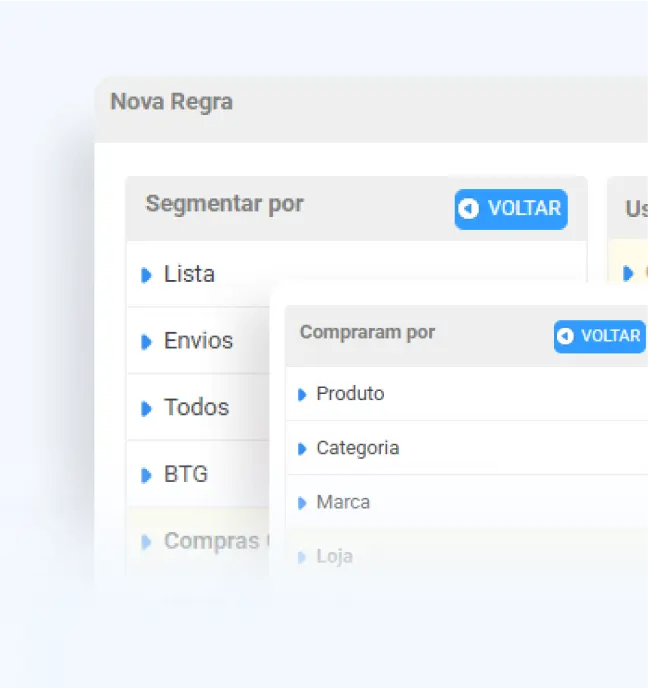648x688 pixels.
Task: Click the blue arrow beside Produto
Action: 302,395
